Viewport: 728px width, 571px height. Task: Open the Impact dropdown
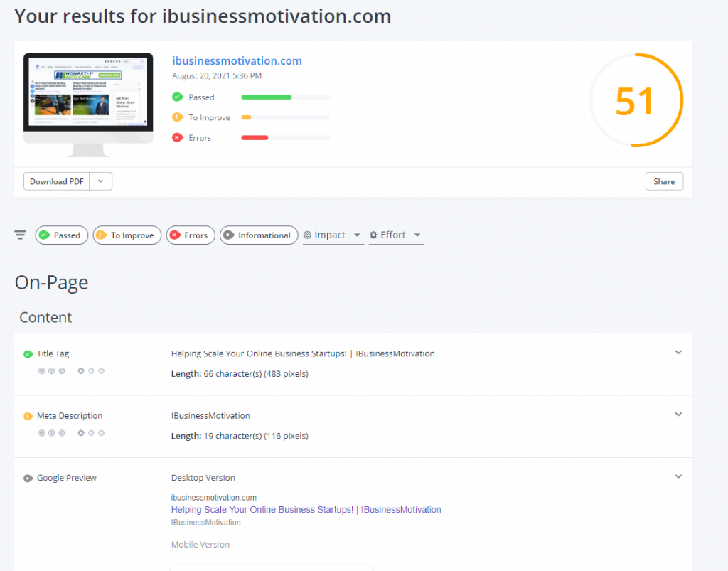coord(333,235)
